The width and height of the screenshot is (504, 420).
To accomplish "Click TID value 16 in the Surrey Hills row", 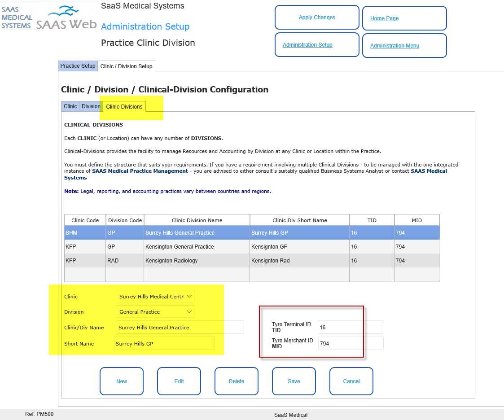I will click(x=372, y=232).
